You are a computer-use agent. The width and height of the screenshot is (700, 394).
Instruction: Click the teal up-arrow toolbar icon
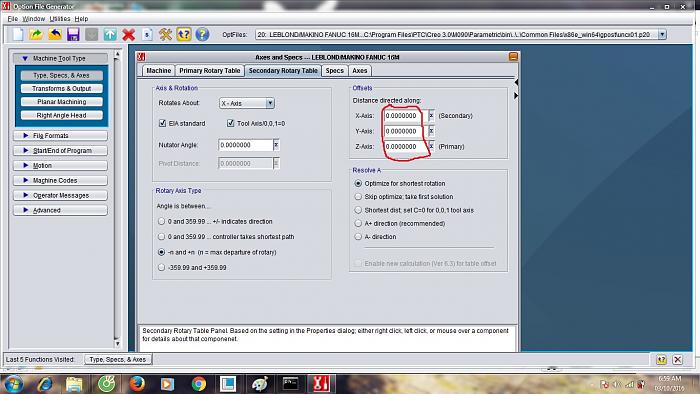click(x=110, y=34)
